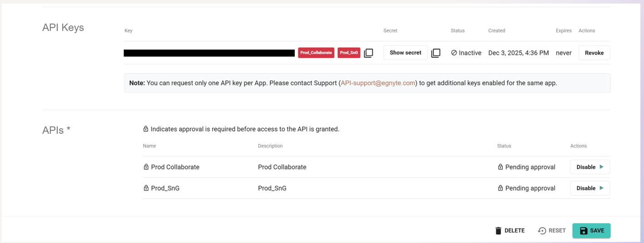Click the red Prod_Collaborate tag

[316, 53]
